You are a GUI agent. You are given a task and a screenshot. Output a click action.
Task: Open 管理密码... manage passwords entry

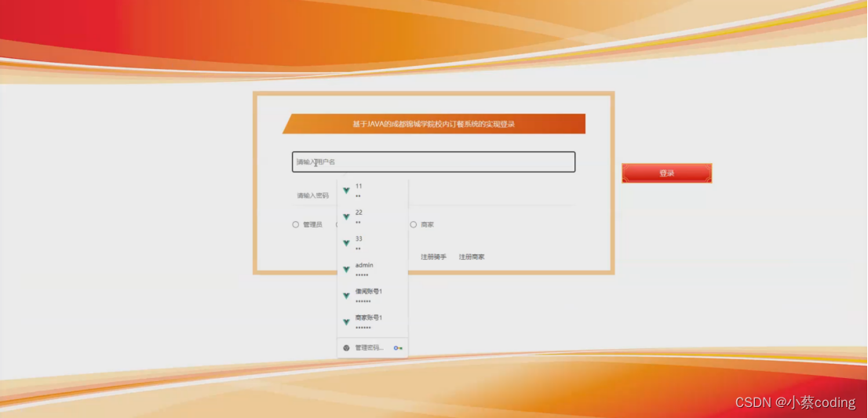373,347
